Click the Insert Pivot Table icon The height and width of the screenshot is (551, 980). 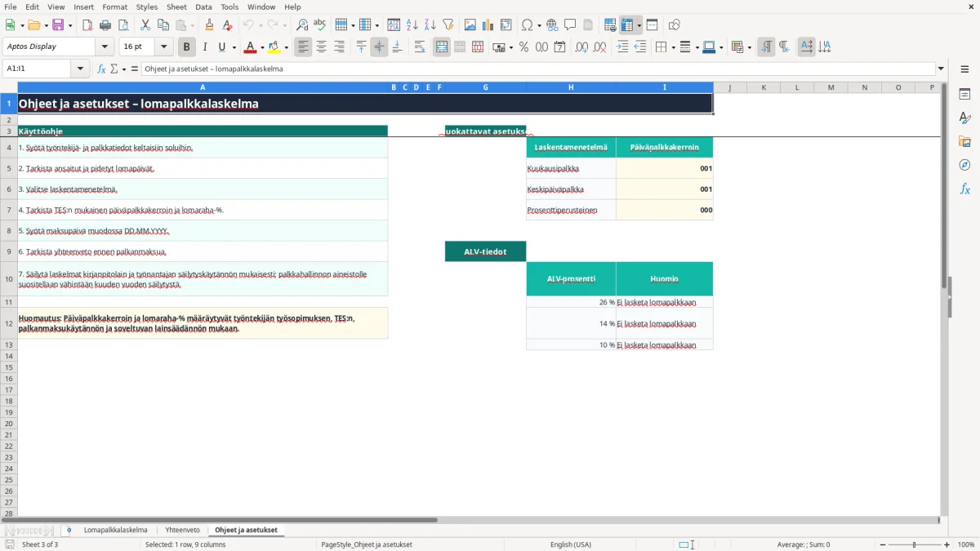coord(506,25)
